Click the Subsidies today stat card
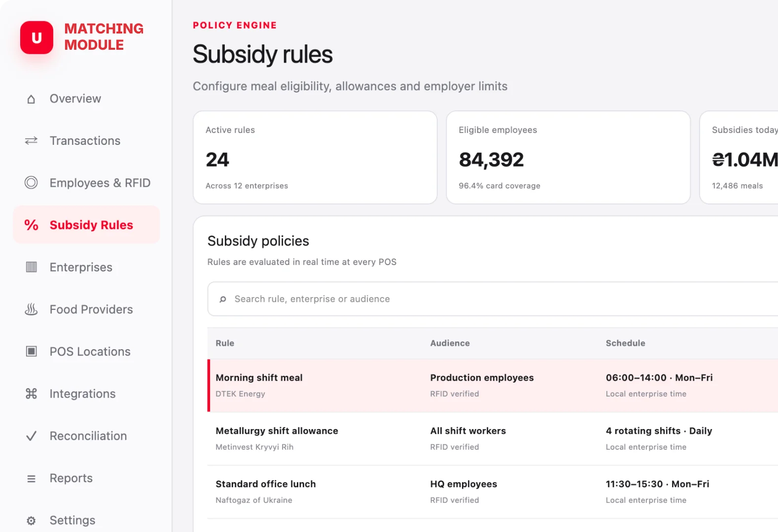The height and width of the screenshot is (532, 778). [x=739, y=157]
